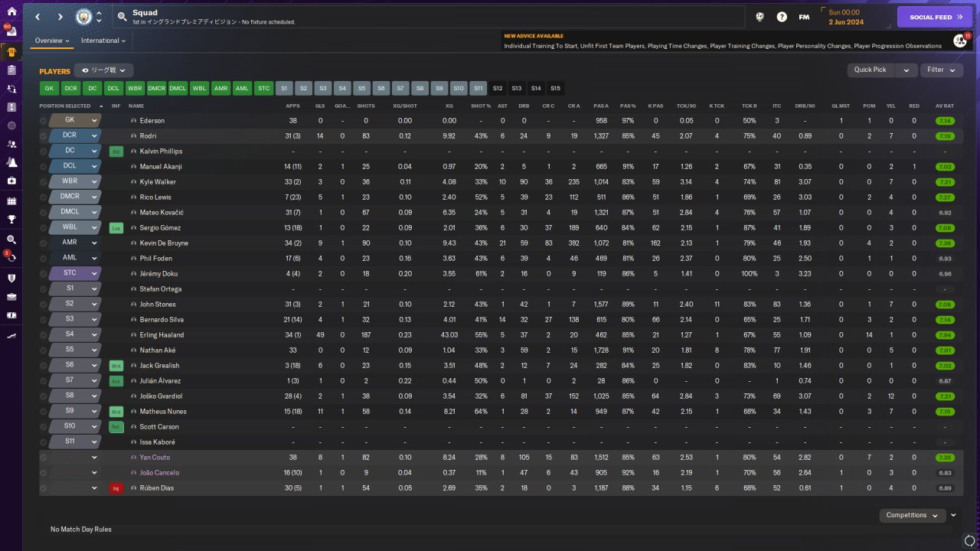
Task: Open the Finances money icon in sidebar
Action: pos(11,315)
